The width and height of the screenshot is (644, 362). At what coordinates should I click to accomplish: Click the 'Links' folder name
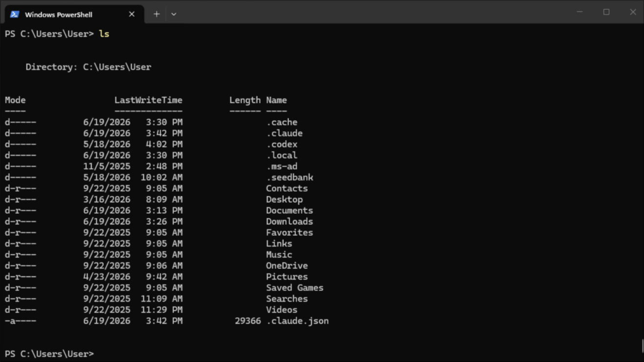(279, 244)
